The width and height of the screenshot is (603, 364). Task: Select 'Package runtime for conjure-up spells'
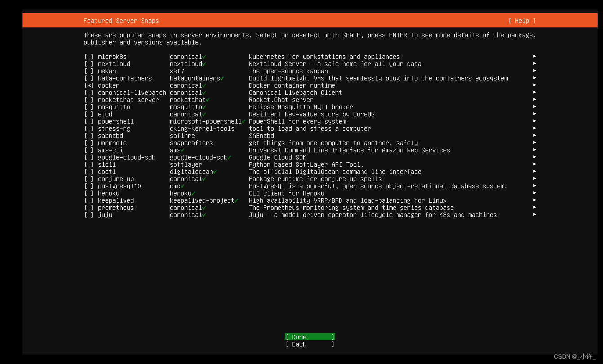click(x=315, y=179)
